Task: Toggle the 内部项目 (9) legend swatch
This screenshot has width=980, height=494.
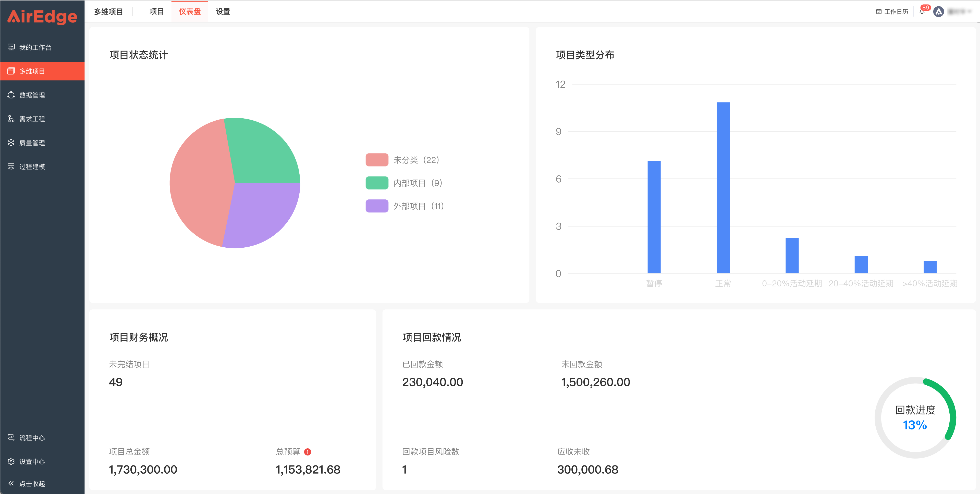Action: coord(377,183)
